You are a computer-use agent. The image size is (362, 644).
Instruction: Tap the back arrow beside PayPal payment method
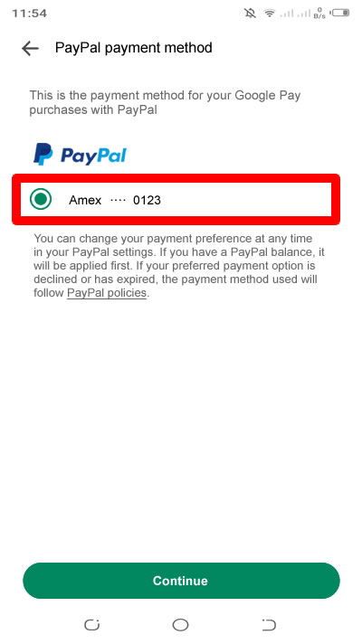(x=31, y=49)
